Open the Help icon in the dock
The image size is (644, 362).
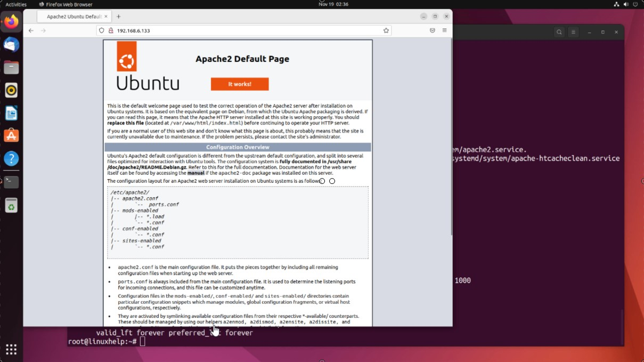(11, 159)
